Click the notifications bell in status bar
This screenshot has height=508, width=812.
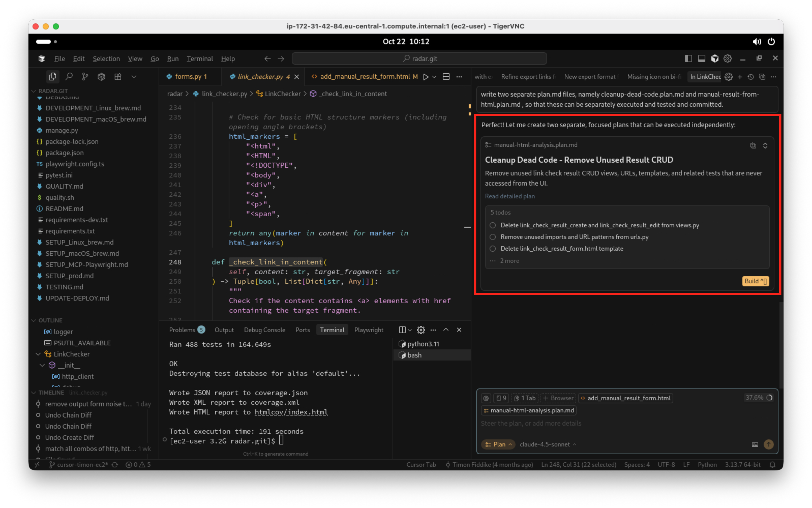coord(772,465)
